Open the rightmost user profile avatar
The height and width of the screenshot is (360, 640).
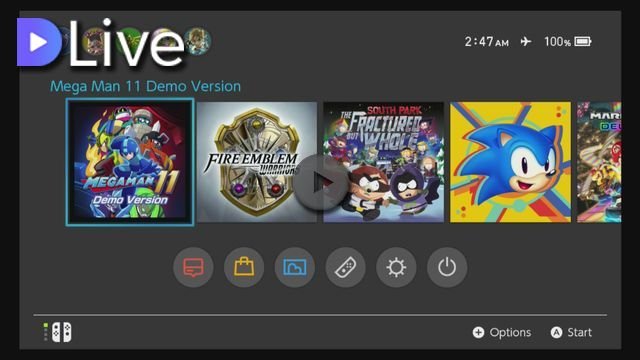point(198,41)
